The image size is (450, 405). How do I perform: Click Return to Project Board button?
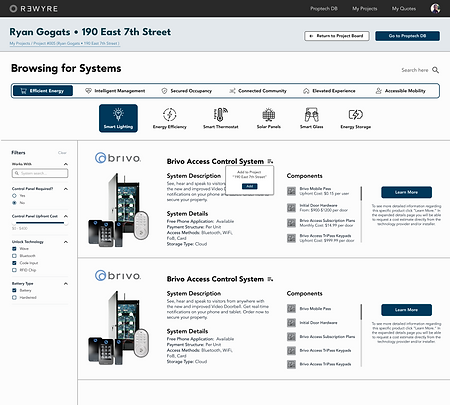click(x=337, y=36)
